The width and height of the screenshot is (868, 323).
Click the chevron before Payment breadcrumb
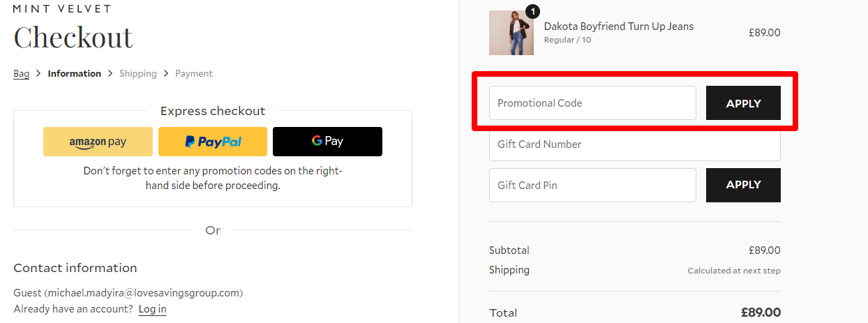(166, 74)
